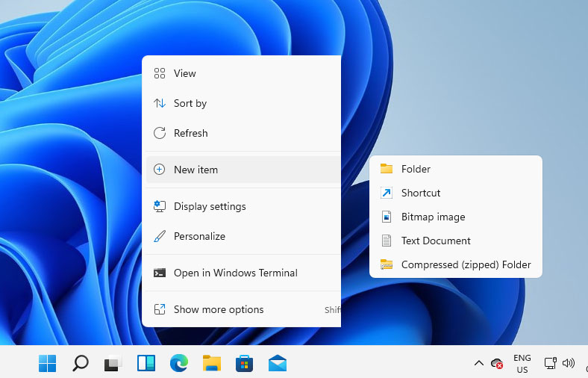
Task: Launch Microsoft Store from taskbar
Action: click(x=245, y=363)
